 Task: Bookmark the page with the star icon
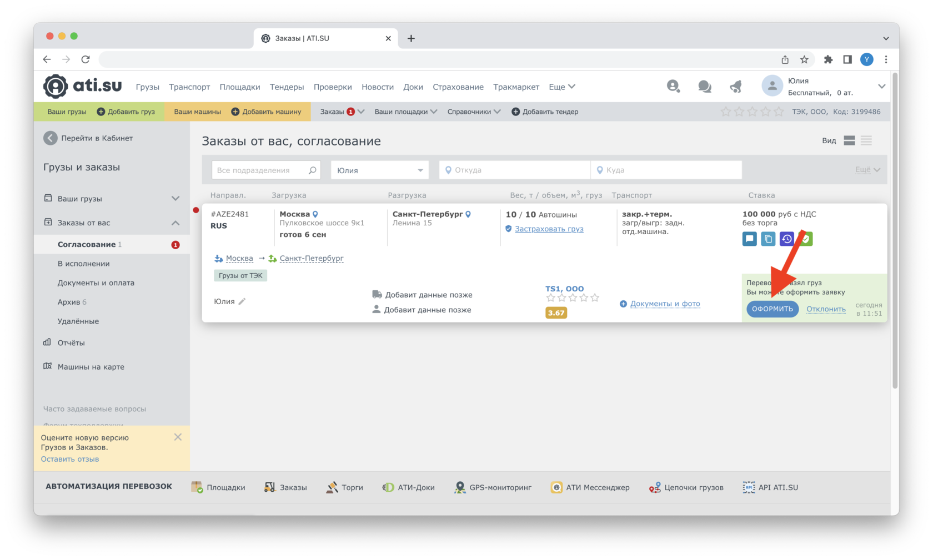tap(804, 59)
